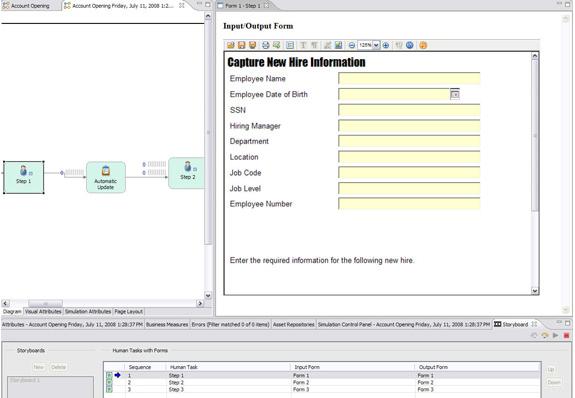
Task: Click the storyboard play icon
Action: [x=556, y=335]
